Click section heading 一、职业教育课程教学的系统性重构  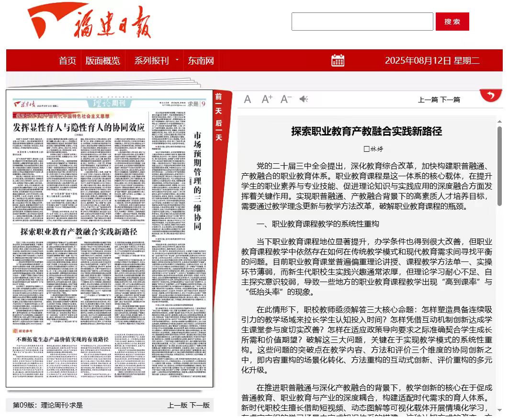(x=317, y=224)
